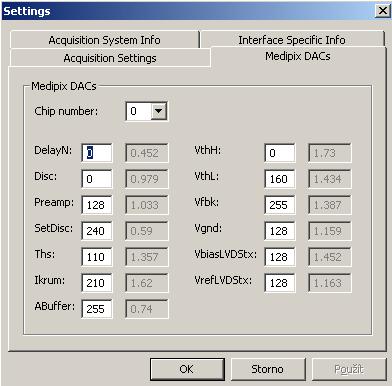Click the Vgnd readout 1.159
Screen dimensions: 392x386
pos(330,231)
